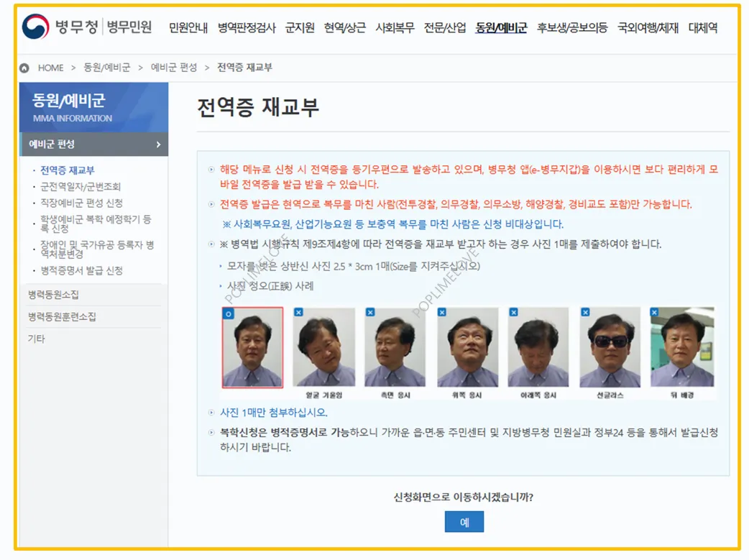Click 동원/예비군 breadcrumb link
Image resolution: width=749 pixels, height=560 pixels.
106,68
